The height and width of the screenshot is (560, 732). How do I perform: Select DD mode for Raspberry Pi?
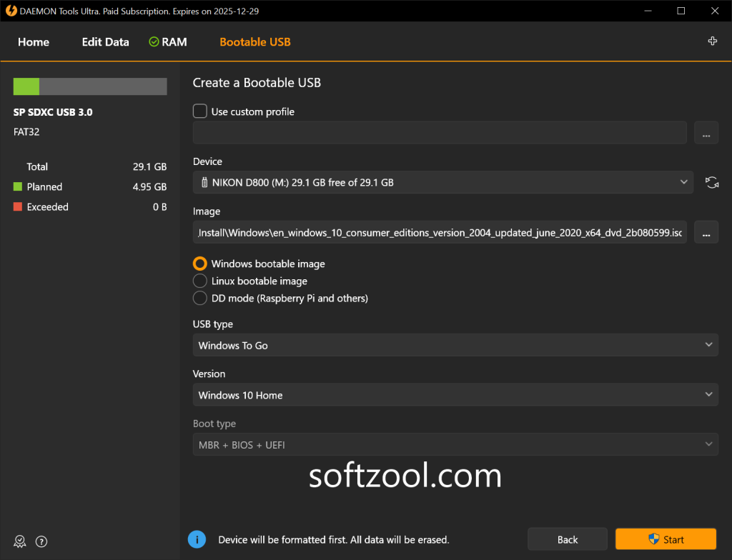point(199,298)
